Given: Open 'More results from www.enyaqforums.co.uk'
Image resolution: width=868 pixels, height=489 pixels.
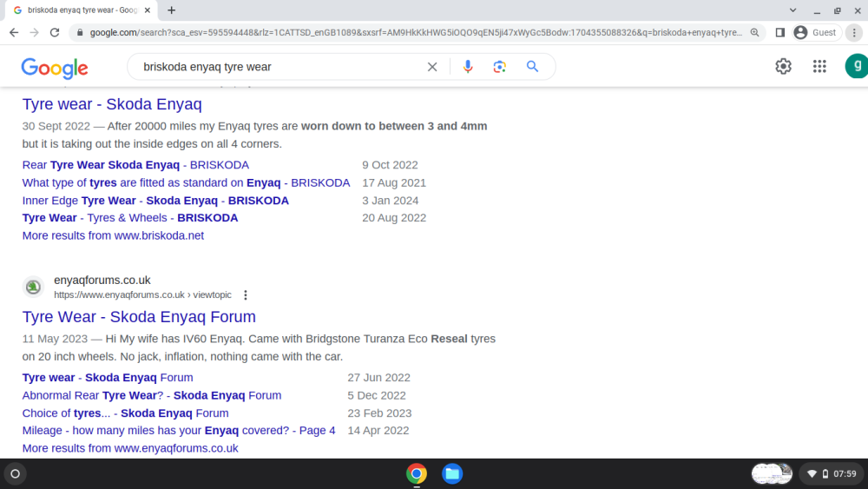Looking at the screenshot, I should coord(130,448).
